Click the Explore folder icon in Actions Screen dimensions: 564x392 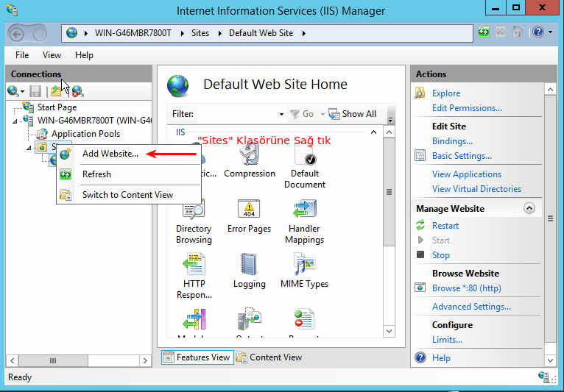[x=420, y=93]
